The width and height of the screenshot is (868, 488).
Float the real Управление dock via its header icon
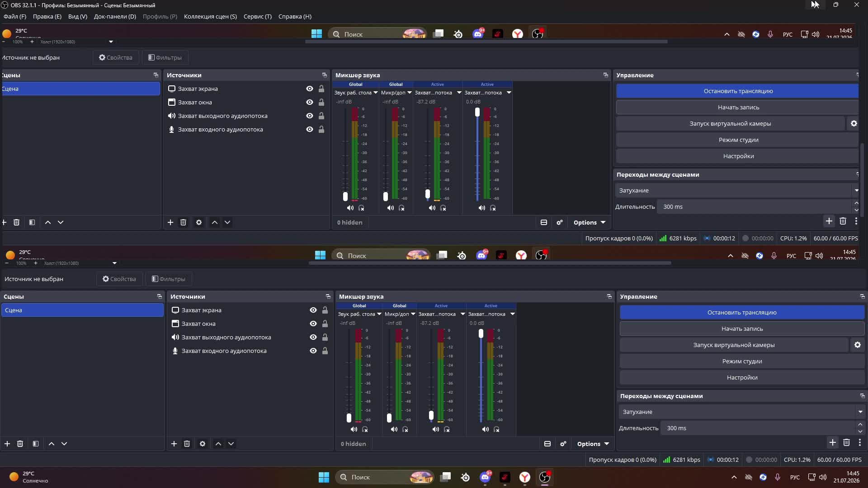point(863,296)
